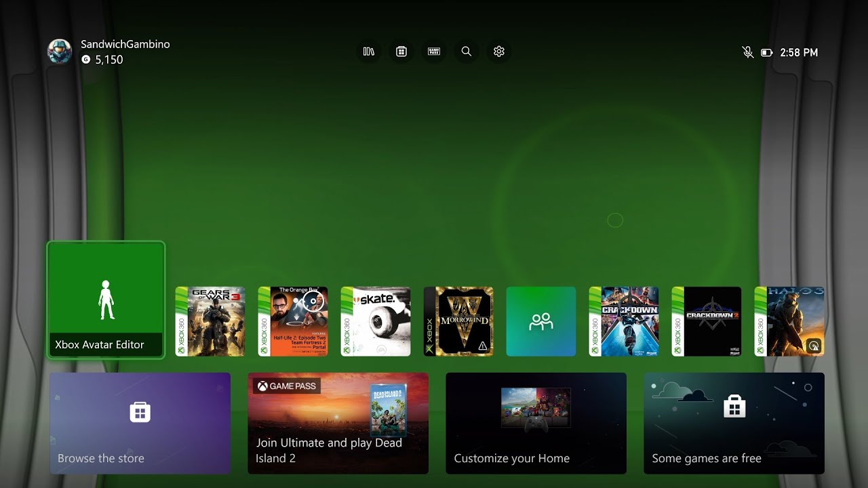Screen dimensions: 868x488
Task: Open the Browse the store card
Action: pos(140,423)
